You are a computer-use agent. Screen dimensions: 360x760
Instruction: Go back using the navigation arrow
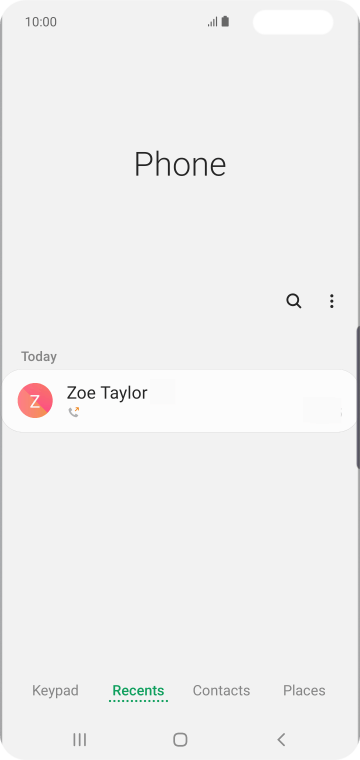[x=281, y=739]
